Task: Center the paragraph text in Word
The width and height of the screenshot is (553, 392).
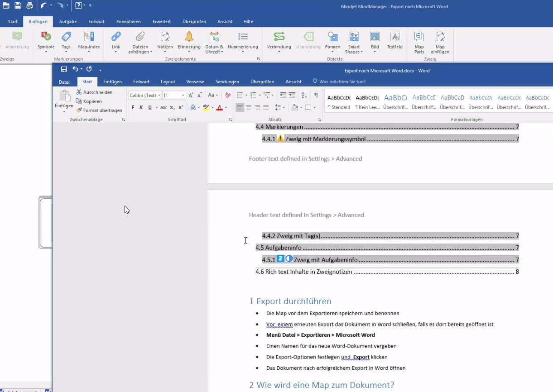Action: (248, 107)
